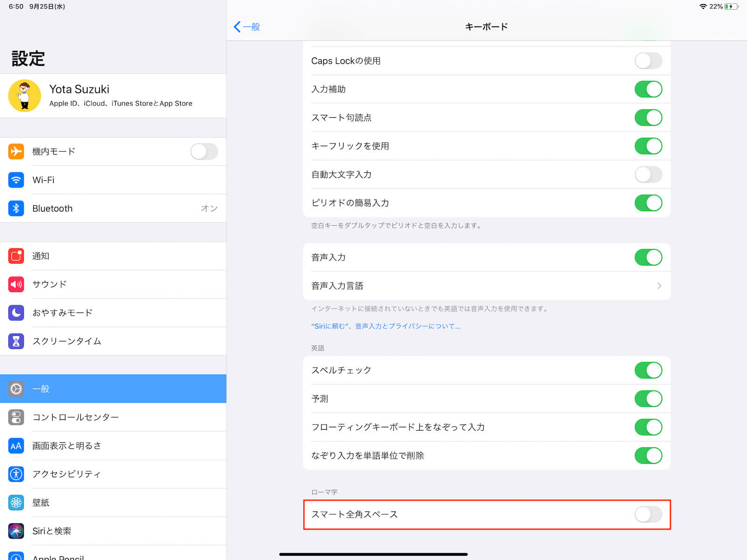
Task: Tap the 6:50 clock in status bar
Action: pos(16,7)
